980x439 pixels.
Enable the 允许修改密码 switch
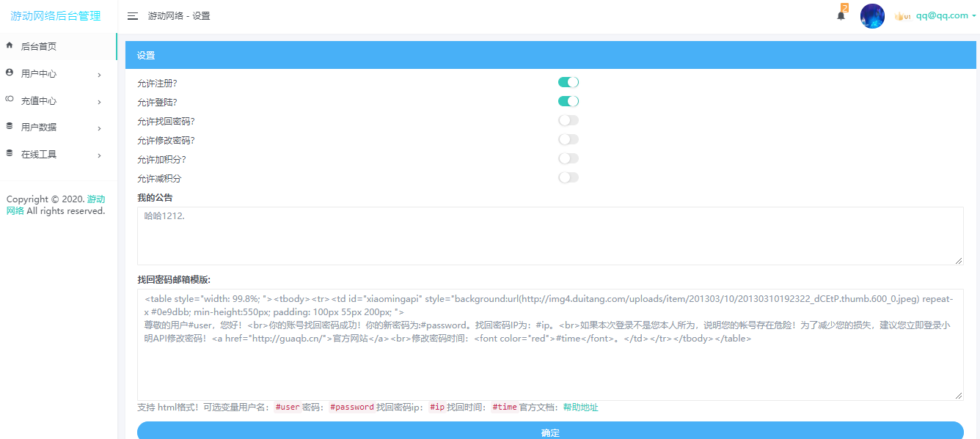(568, 139)
